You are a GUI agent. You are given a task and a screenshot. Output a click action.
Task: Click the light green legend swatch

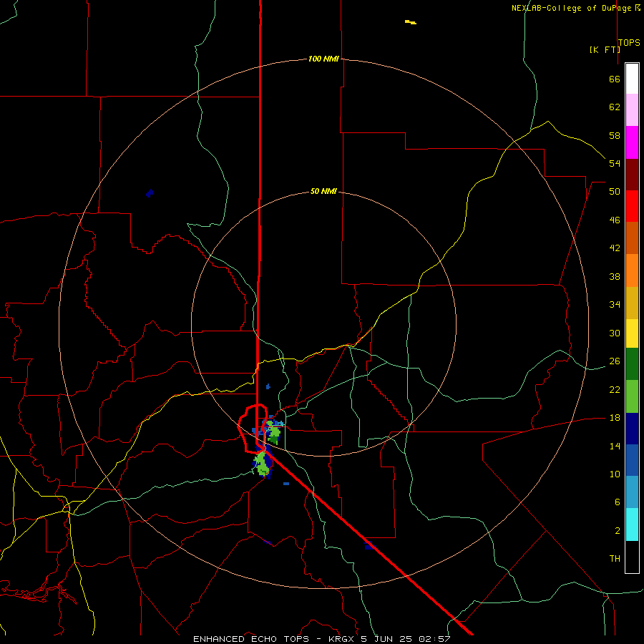click(x=632, y=396)
